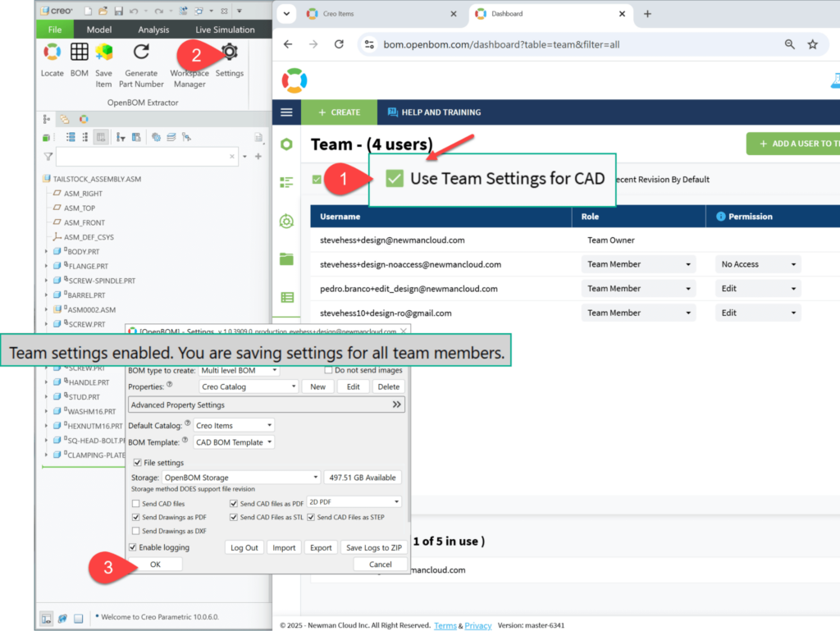Open Role dropdown for stevehess+design-noaccess user

coord(638,264)
